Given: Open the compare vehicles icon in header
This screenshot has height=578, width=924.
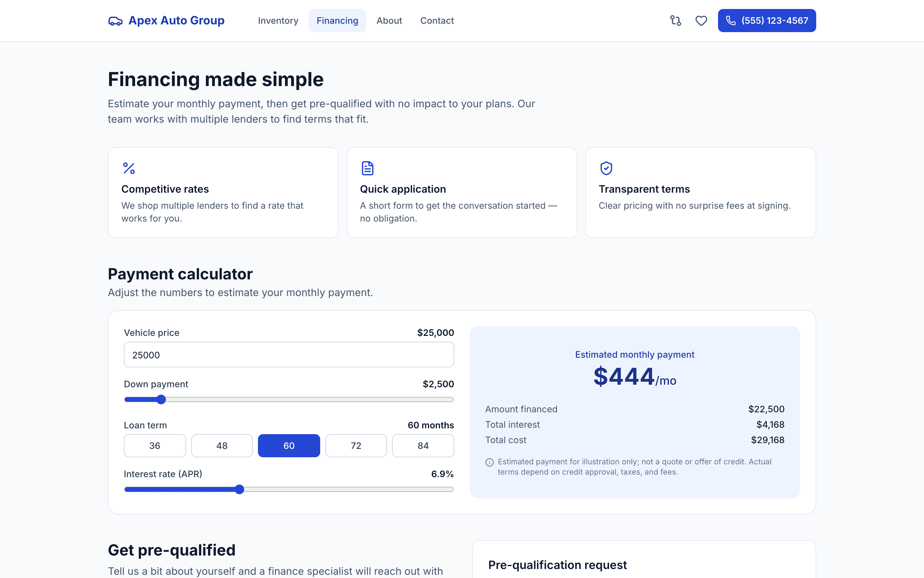Looking at the screenshot, I should point(675,21).
